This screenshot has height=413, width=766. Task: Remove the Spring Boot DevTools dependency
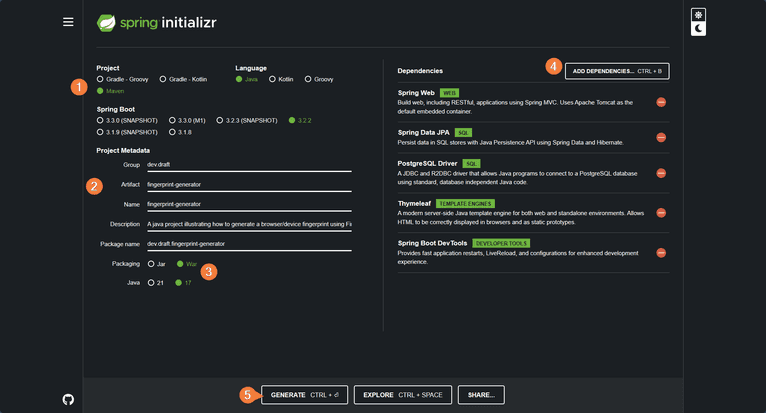coord(661,250)
